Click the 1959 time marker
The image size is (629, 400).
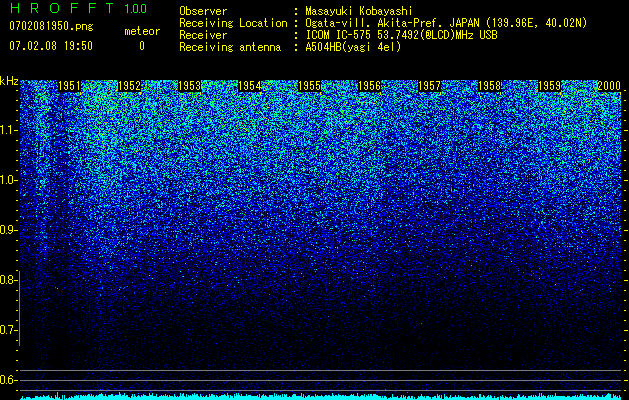549,86
